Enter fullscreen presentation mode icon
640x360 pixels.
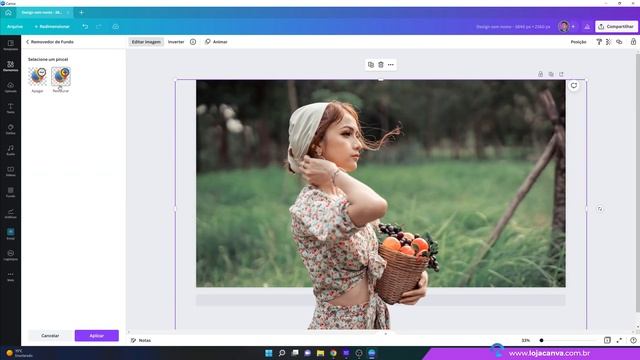tap(619, 340)
